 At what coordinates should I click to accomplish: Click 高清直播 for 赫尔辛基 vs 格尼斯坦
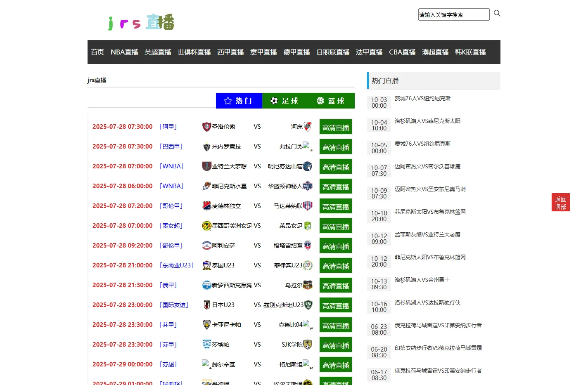[x=336, y=365]
